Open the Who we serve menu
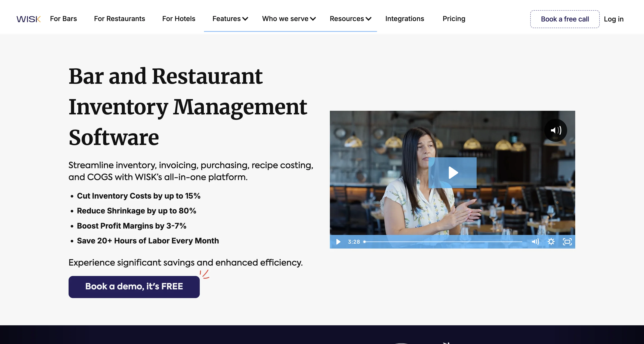 pyautogui.click(x=289, y=19)
